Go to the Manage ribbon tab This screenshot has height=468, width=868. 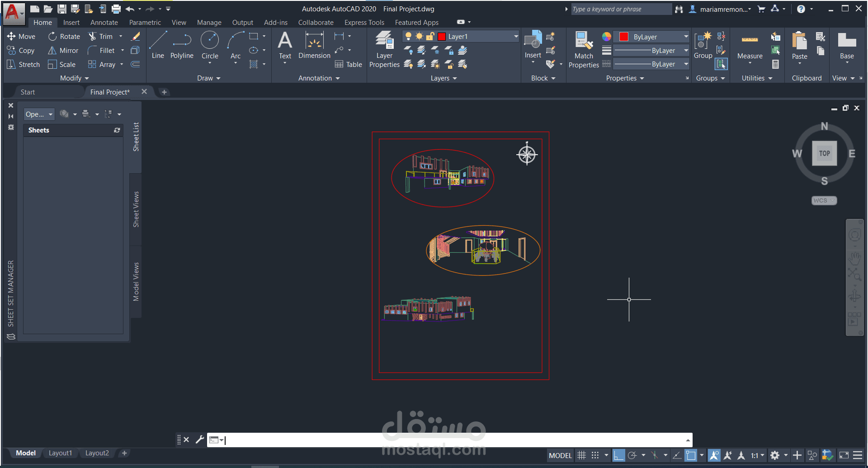coord(209,23)
